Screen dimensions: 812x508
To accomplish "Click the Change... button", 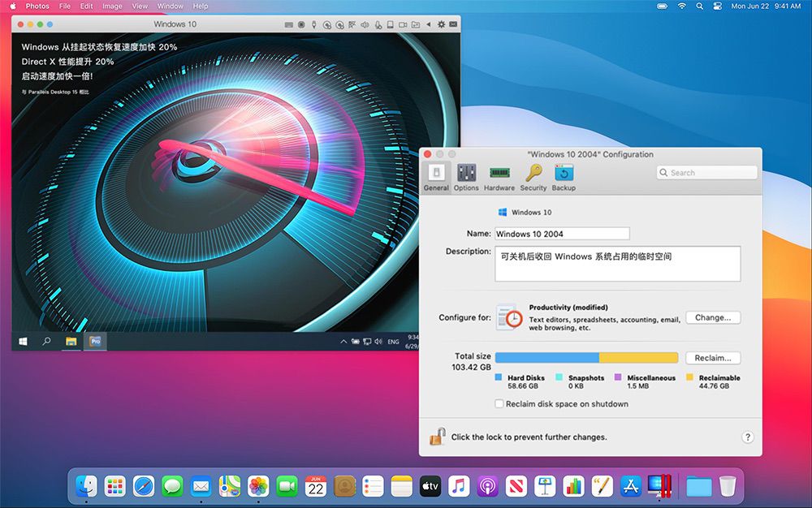I will [713, 317].
